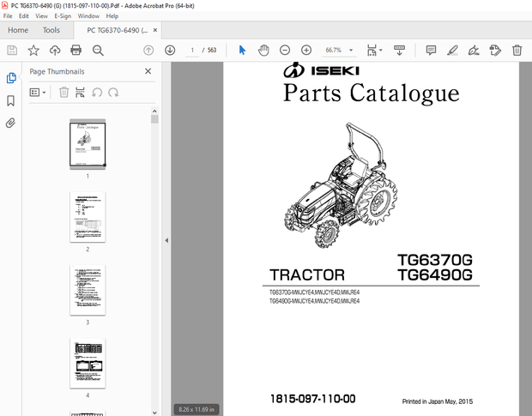
Task: Open the Attachments paperclip panel
Action: click(10, 123)
